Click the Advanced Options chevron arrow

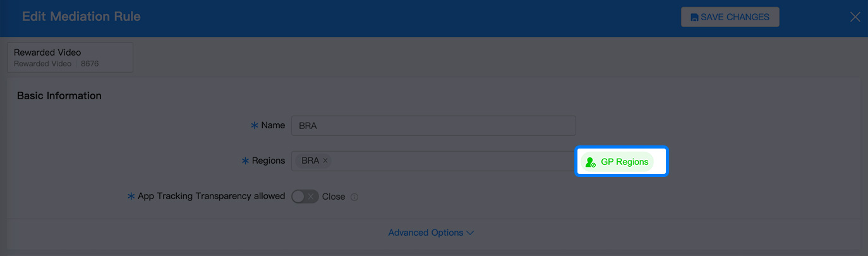(470, 233)
